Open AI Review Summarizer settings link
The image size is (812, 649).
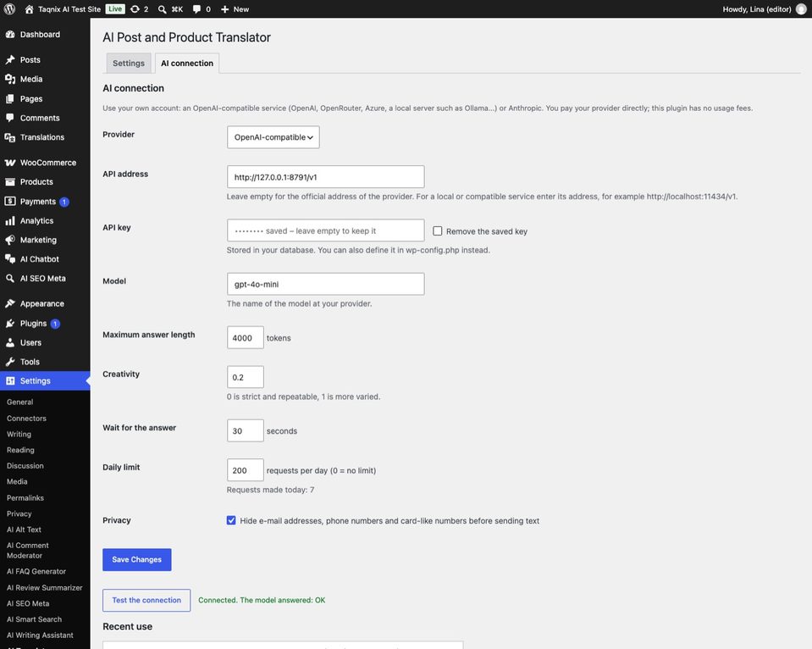point(45,587)
